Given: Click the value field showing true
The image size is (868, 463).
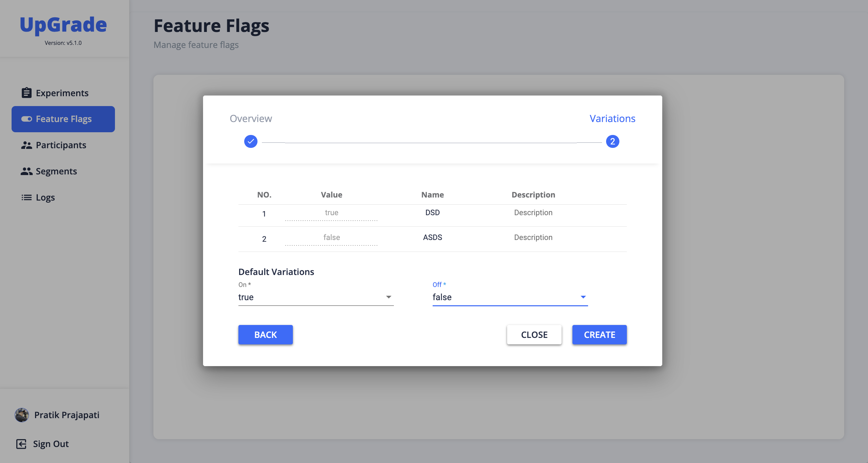Looking at the screenshot, I should pos(331,213).
